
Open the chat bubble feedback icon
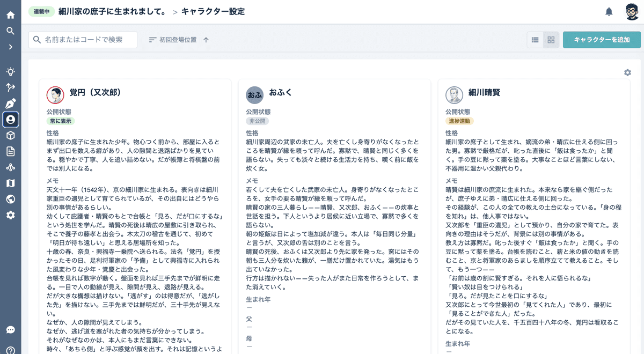point(10,330)
